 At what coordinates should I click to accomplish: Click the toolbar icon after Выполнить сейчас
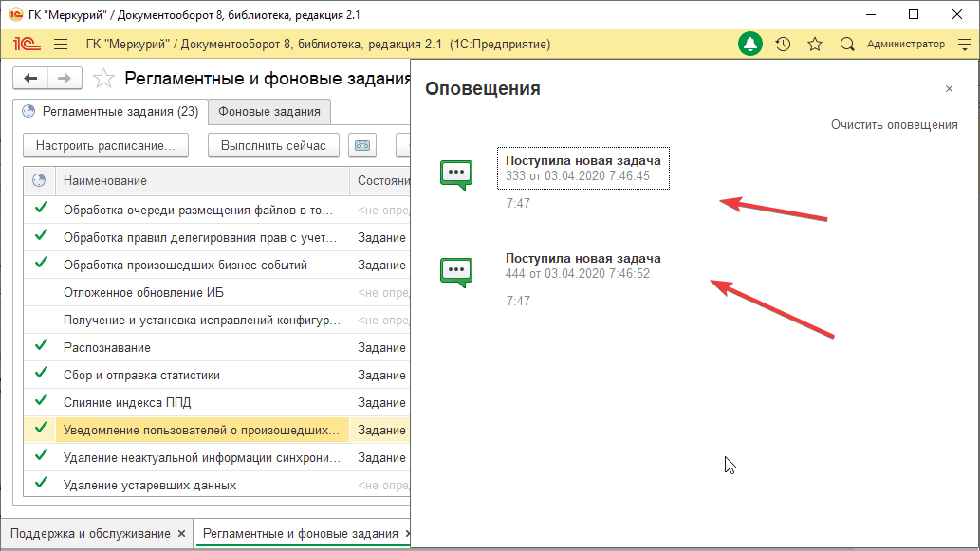point(362,145)
